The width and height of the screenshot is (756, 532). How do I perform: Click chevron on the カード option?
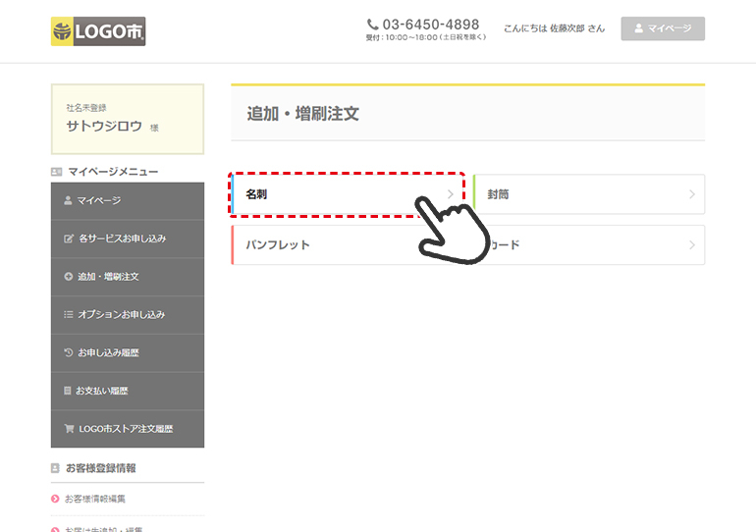tap(692, 245)
